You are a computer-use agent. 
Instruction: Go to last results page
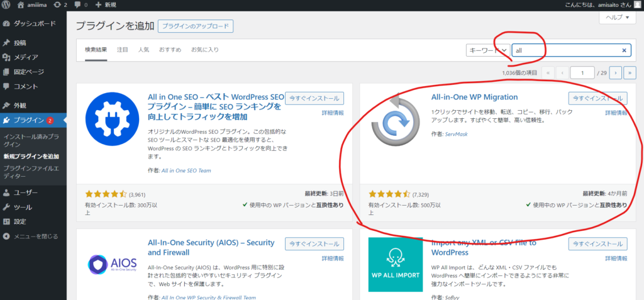click(630, 72)
